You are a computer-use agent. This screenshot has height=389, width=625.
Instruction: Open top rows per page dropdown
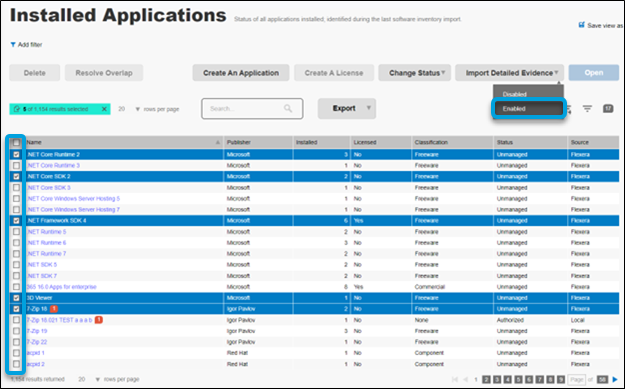[x=138, y=109]
